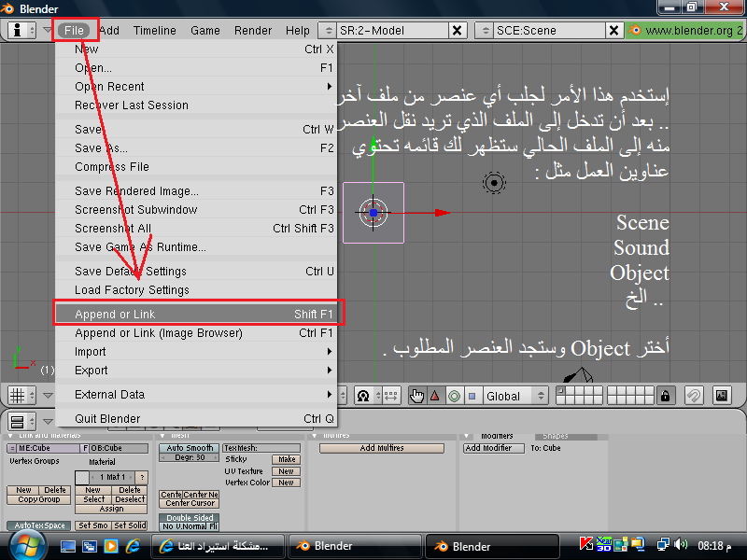Click Add Multires button

coord(382,448)
